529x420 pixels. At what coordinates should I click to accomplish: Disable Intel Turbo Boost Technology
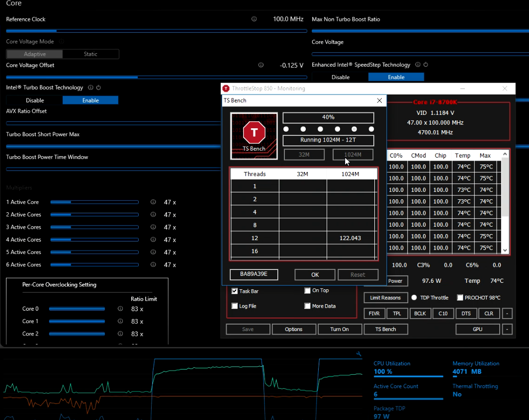(x=35, y=100)
